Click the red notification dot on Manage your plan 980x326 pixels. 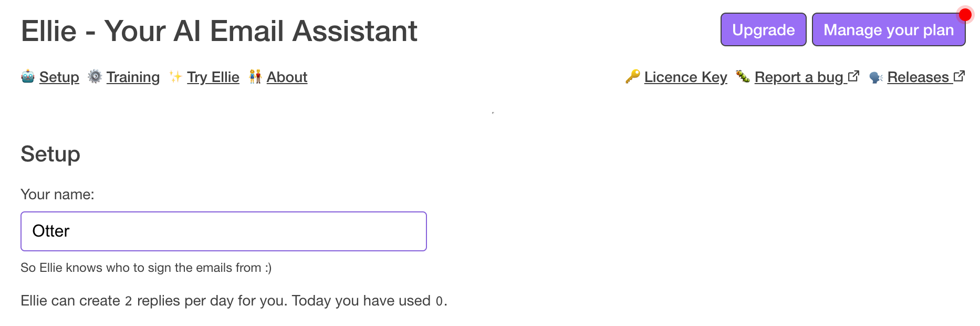click(965, 15)
